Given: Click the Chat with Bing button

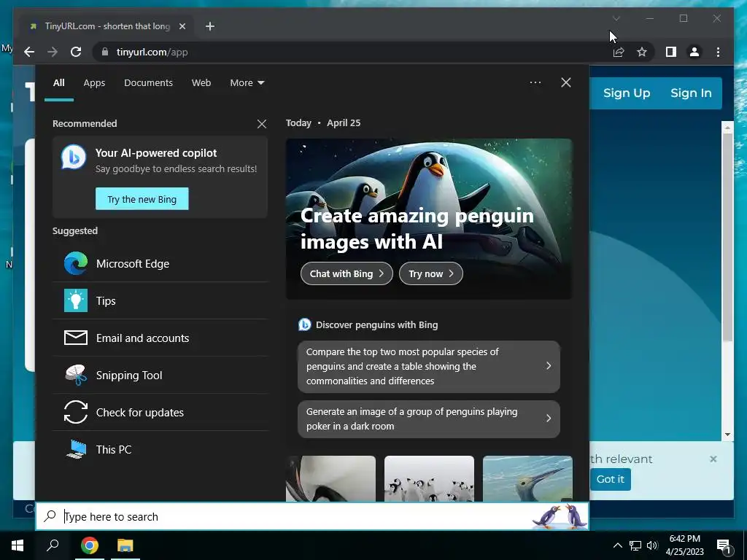Looking at the screenshot, I should tap(347, 274).
